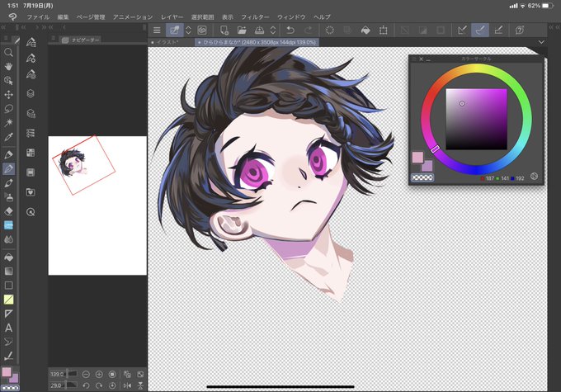Open the Navigator palette menu
Viewport: 561px width, 392px height.
click(54, 38)
